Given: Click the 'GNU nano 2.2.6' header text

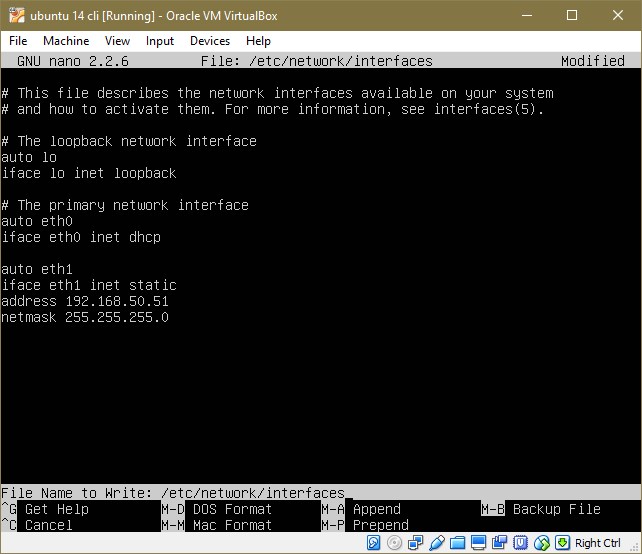Looking at the screenshot, I should (73, 61).
